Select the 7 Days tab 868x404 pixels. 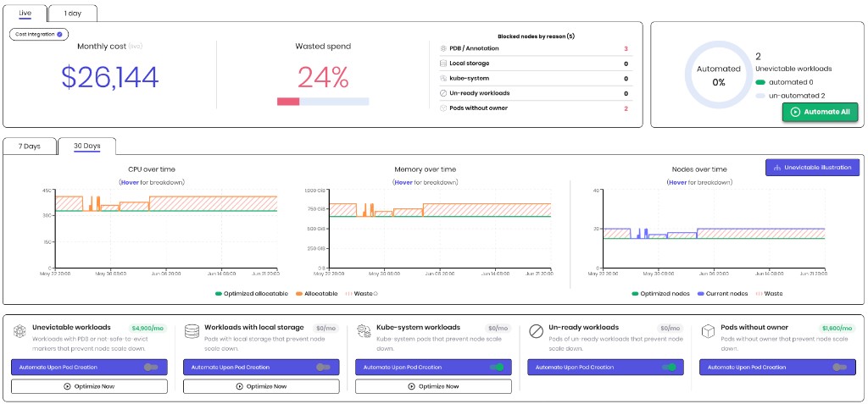pyautogui.click(x=30, y=147)
